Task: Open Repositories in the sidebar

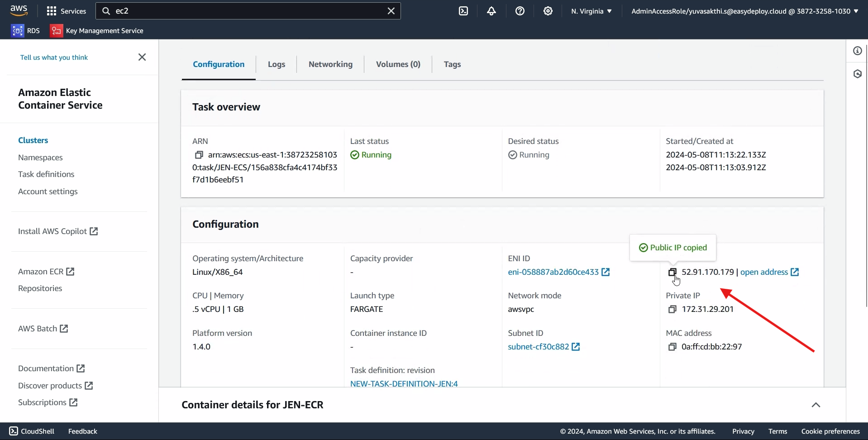Action: [x=40, y=288]
